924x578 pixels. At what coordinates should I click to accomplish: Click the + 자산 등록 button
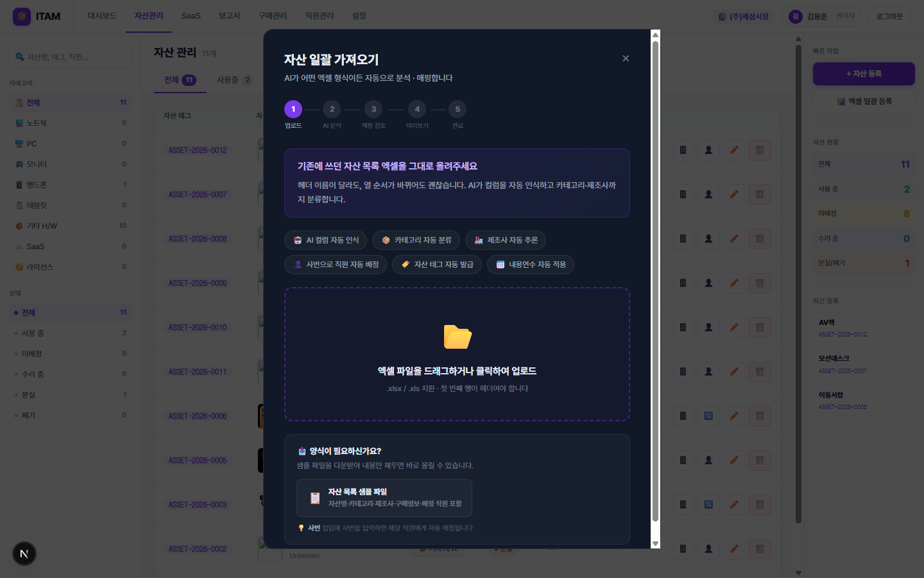point(863,74)
